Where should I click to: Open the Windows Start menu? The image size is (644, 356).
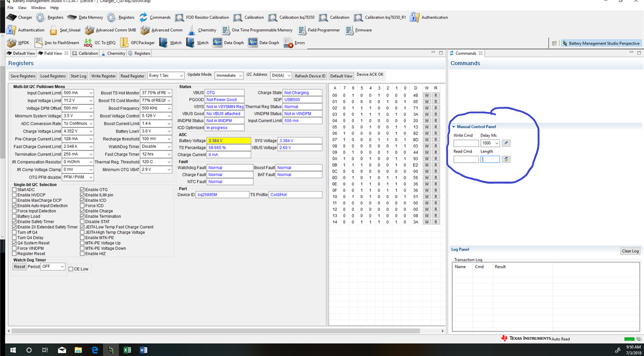pyautogui.click(x=13, y=350)
